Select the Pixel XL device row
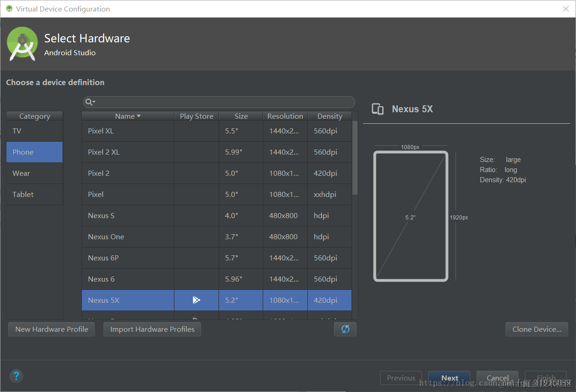 217,131
